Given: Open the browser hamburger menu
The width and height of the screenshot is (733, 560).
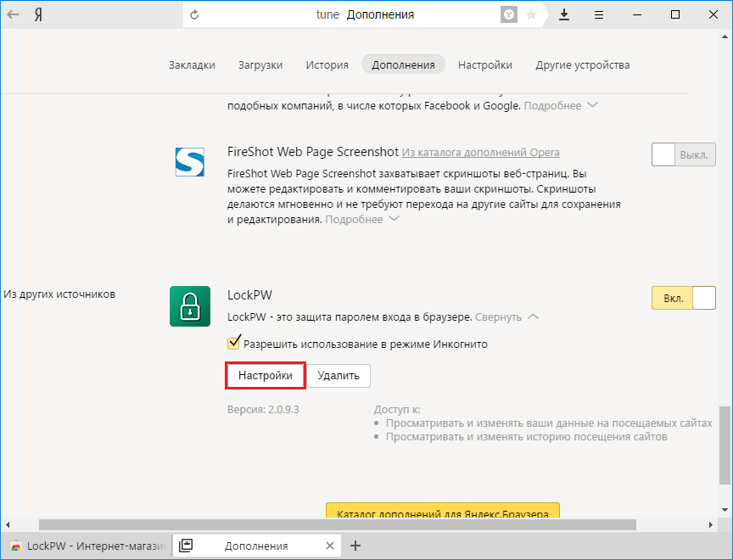Looking at the screenshot, I should click(x=600, y=14).
